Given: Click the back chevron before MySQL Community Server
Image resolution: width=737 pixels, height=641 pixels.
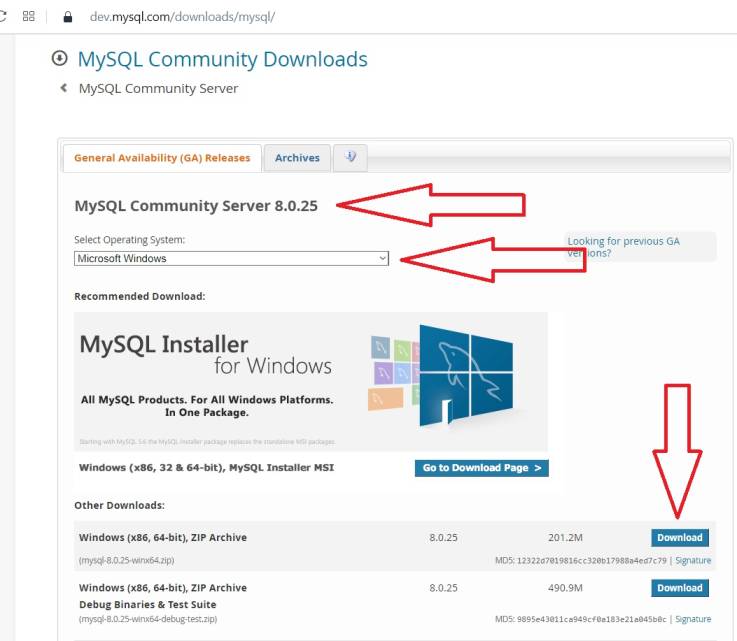Looking at the screenshot, I should pos(64,88).
